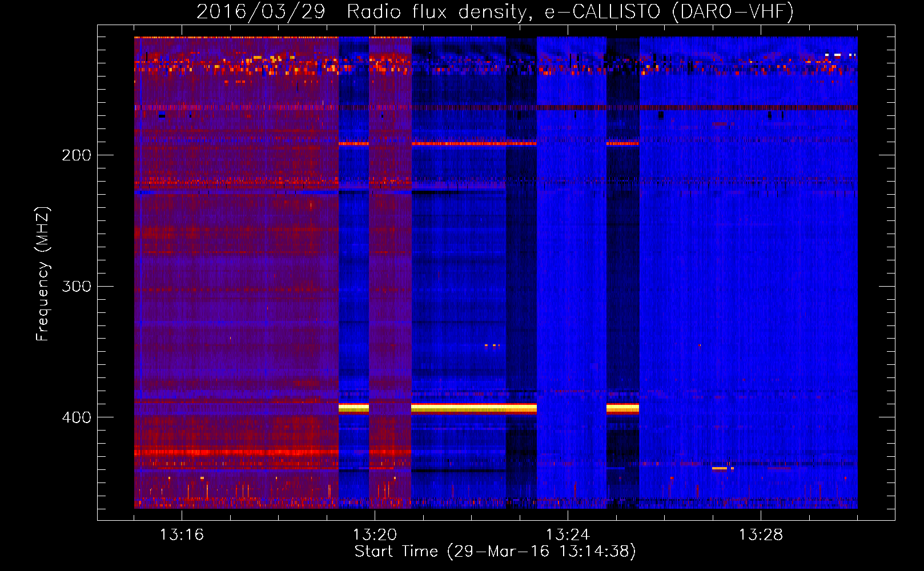924x571 pixels.
Task: Click the "13:20" time tick label
Action: tap(375, 535)
